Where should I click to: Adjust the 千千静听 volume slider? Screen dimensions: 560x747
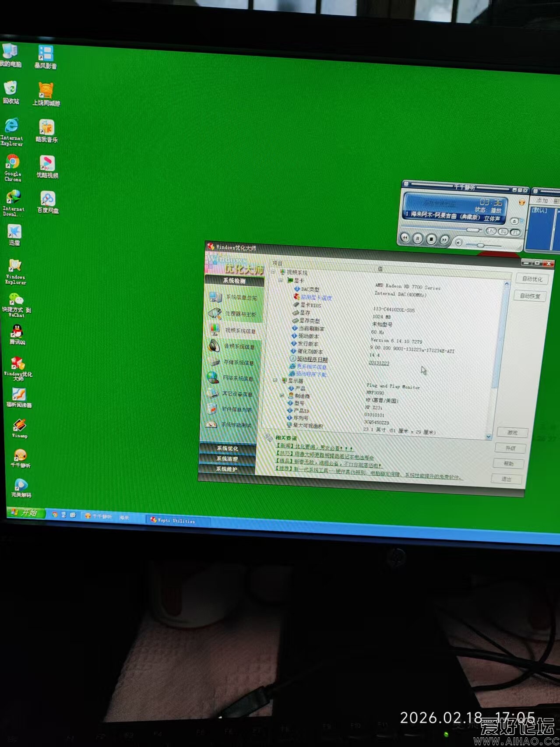[x=481, y=244]
